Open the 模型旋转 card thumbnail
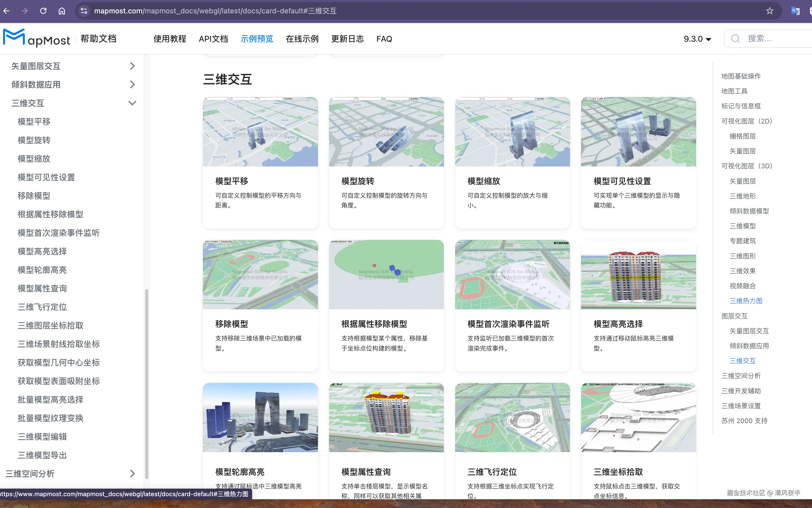The image size is (812, 508). (x=386, y=132)
